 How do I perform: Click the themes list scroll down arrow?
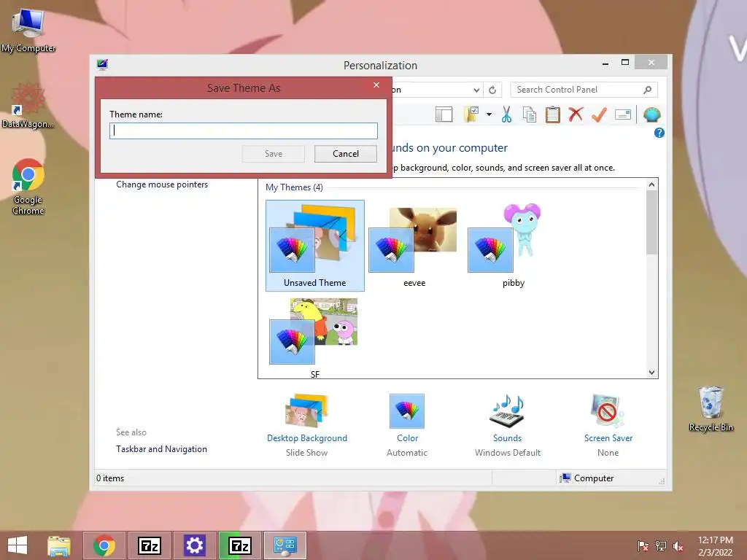[x=651, y=373]
